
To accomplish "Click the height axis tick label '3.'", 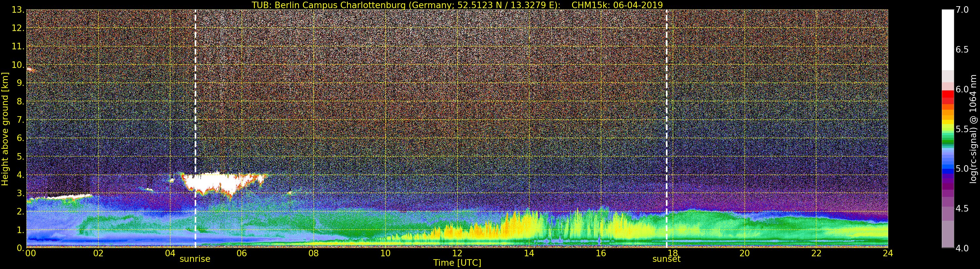I will 21,193.
